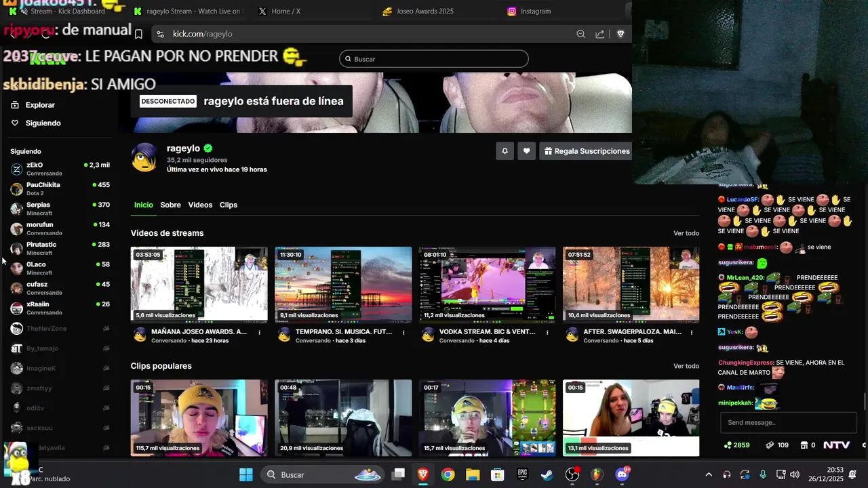This screenshot has width=868, height=488.
Task: Open the AFTER. SWAGERPALOZA video thumbnail
Action: [x=631, y=284]
